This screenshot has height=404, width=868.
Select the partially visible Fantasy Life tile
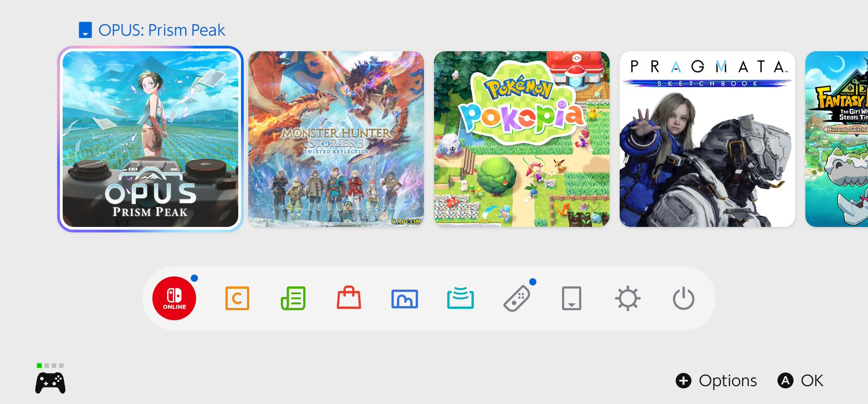837,139
